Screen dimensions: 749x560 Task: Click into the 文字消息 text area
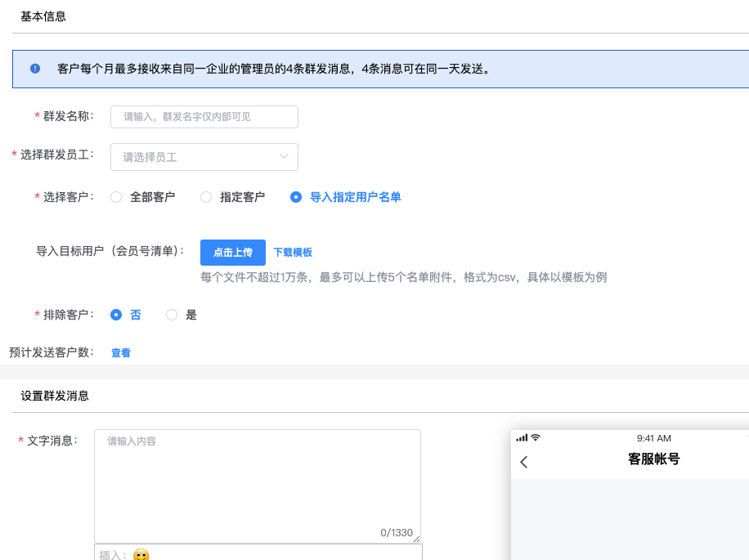point(258,486)
